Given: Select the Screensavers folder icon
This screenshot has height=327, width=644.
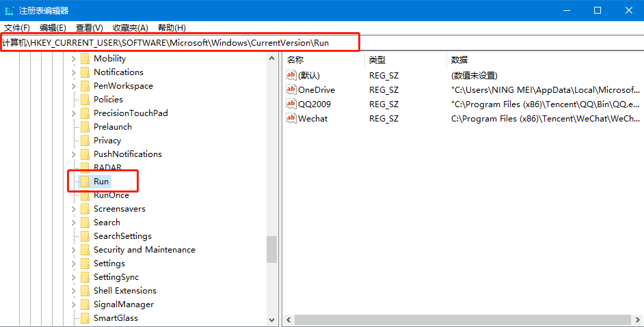Looking at the screenshot, I should (85, 209).
